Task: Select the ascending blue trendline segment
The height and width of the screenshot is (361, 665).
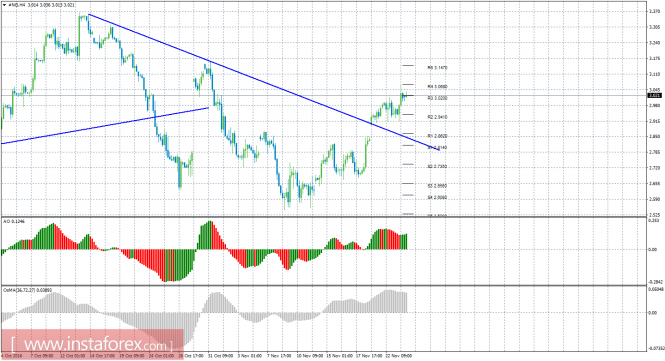Action: point(105,126)
